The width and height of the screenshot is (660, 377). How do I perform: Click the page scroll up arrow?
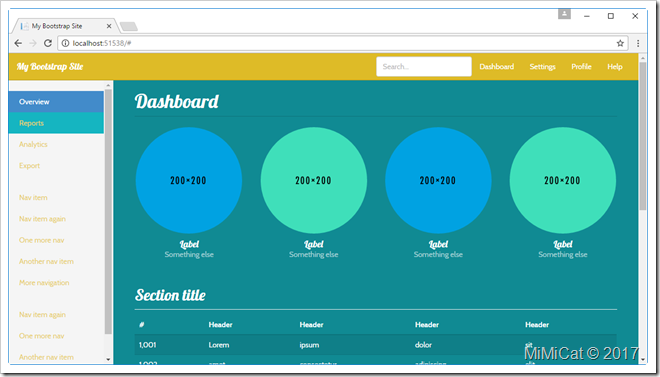(x=642, y=58)
